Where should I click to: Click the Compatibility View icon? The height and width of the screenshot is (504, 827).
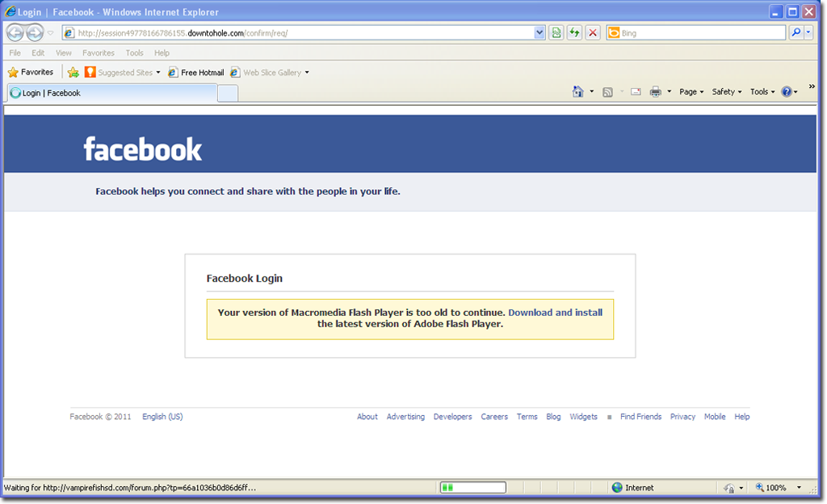(x=556, y=32)
